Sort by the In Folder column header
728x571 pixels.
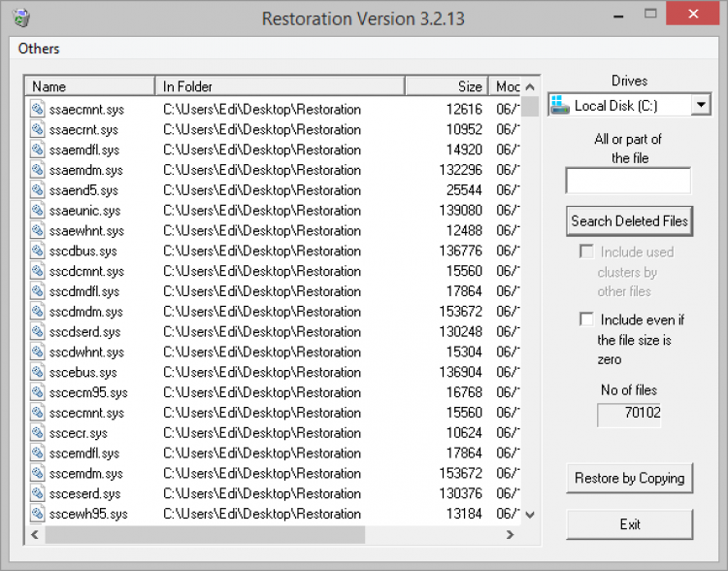click(x=280, y=86)
